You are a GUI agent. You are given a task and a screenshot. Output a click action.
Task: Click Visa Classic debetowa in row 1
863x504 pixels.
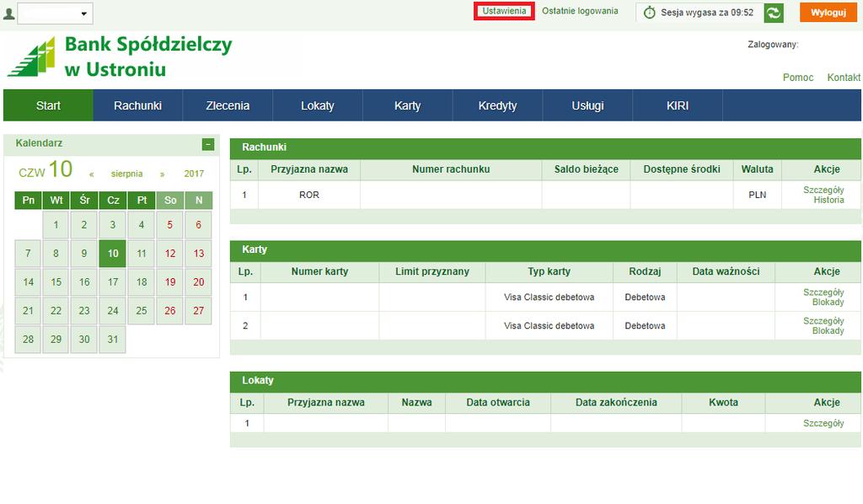point(549,298)
